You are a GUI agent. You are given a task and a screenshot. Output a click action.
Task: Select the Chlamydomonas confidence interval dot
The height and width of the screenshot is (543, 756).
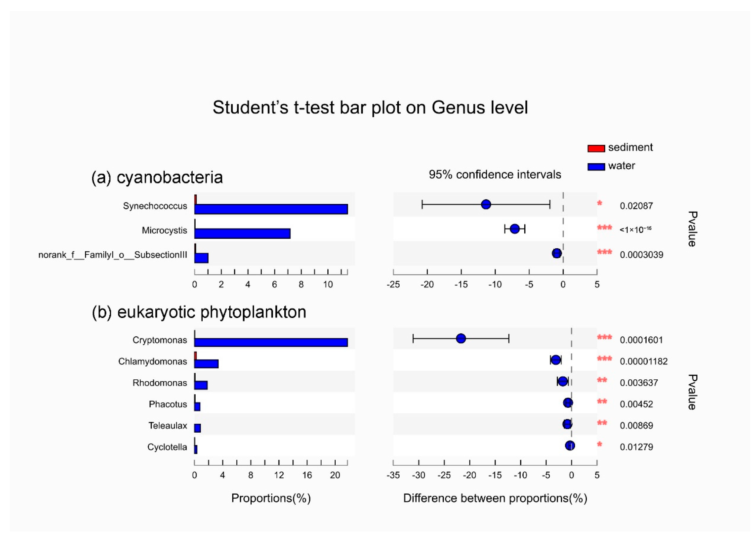pyautogui.click(x=556, y=360)
